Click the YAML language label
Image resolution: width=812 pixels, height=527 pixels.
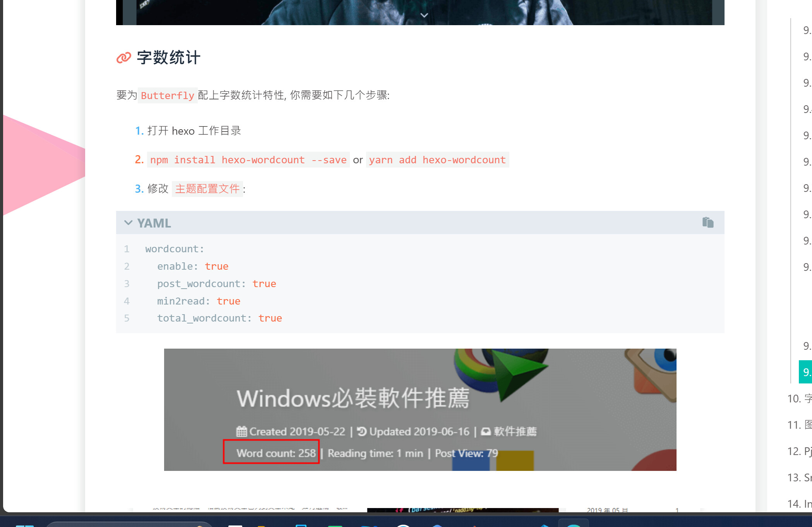click(x=154, y=223)
